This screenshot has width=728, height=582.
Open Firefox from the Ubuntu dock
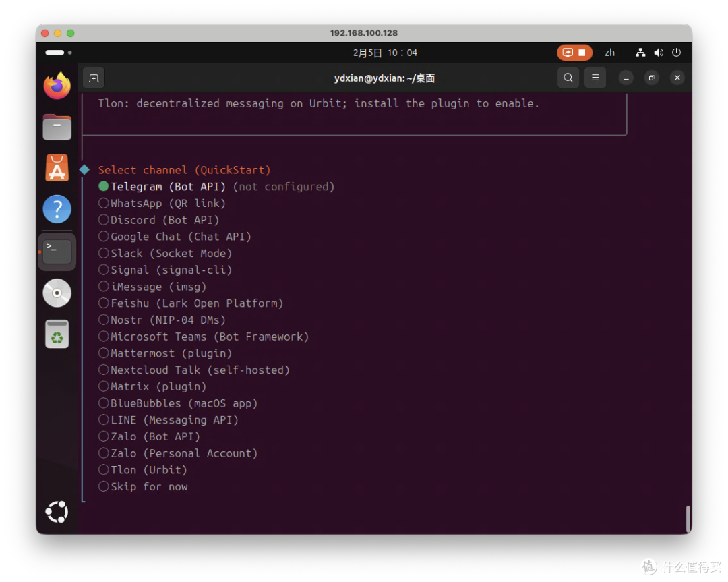click(57, 86)
